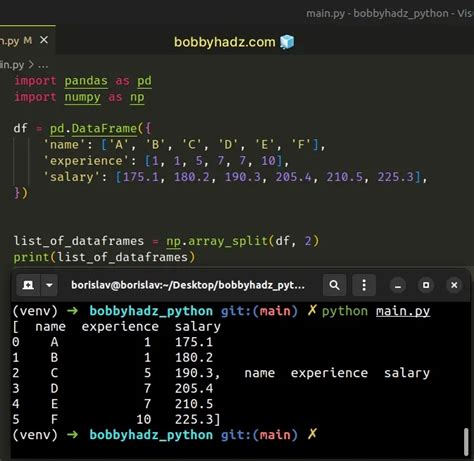This screenshot has width=474, height=461.
Task: Click the terminal title text
Action: point(188,285)
